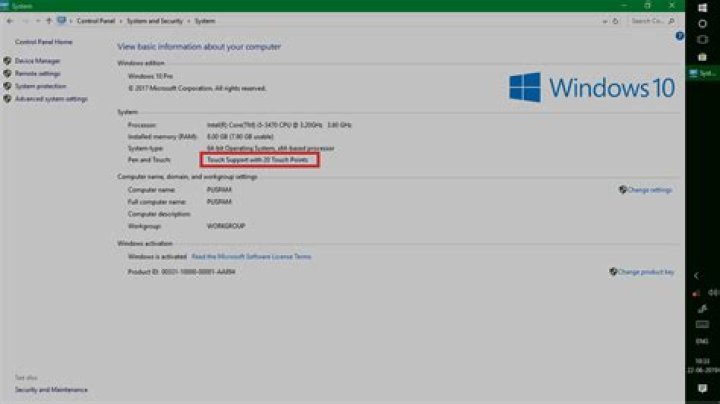Open Control Panel Home
This screenshot has width=720, height=404.
pos(44,42)
